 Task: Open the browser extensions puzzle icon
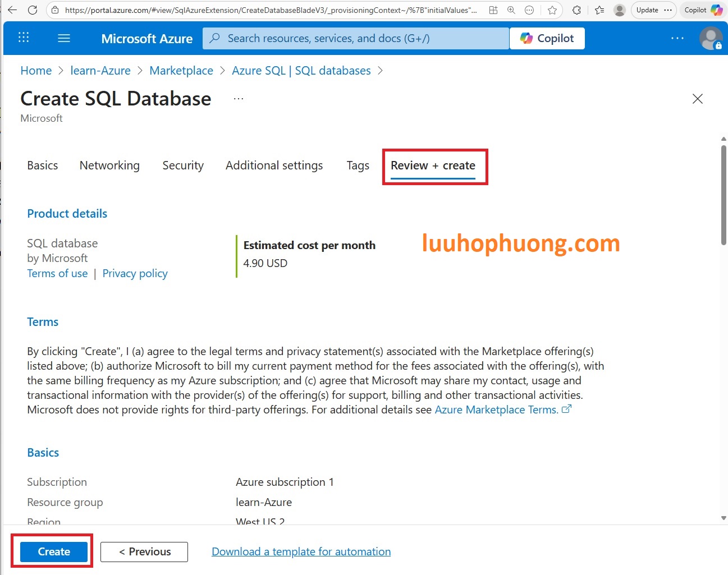[x=576, y=10]
